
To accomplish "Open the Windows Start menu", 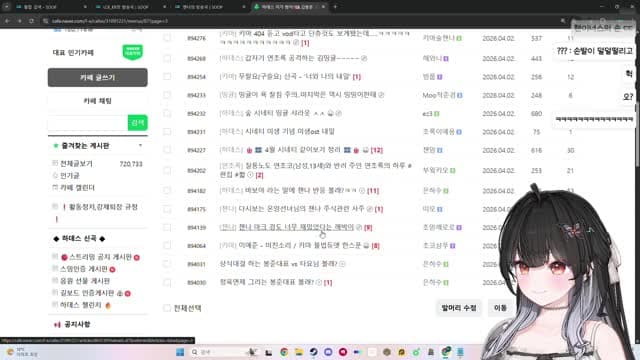I will tap(180, 352).
